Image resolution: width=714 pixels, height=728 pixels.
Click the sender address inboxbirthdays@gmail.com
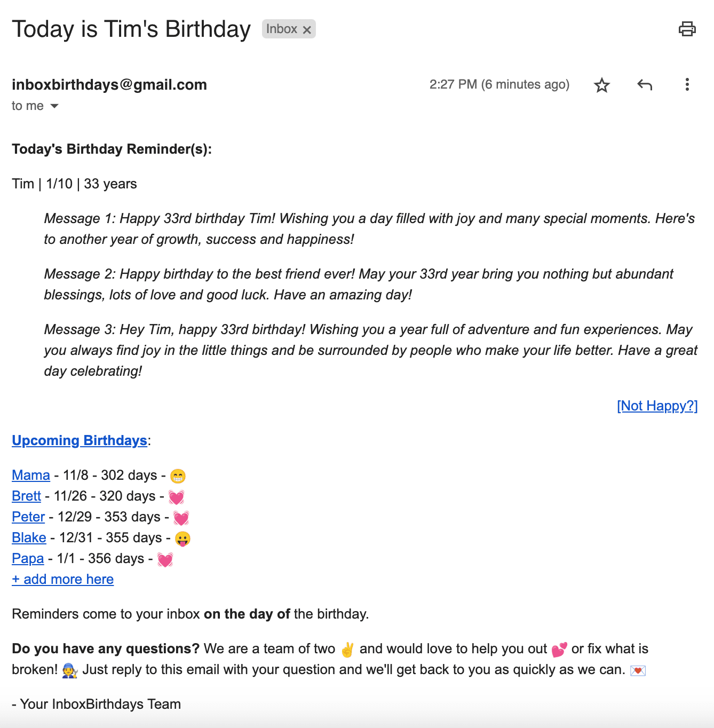coord(109,85)
